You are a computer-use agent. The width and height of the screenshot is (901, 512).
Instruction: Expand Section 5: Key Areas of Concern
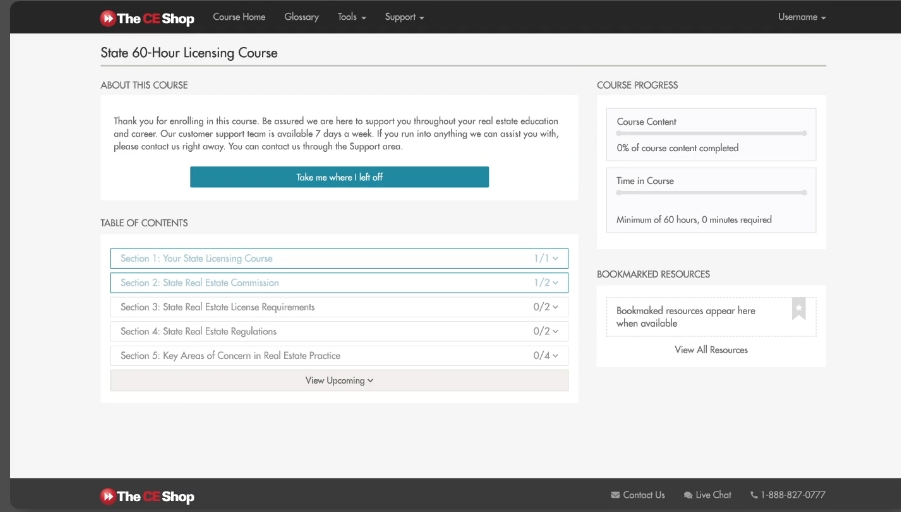coord(340,356)
